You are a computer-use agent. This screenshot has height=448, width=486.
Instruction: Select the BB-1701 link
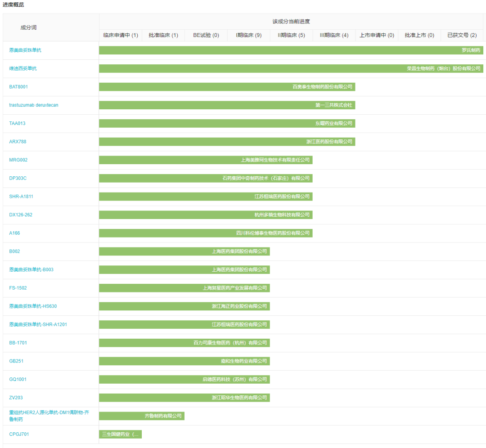click(18, 343)
